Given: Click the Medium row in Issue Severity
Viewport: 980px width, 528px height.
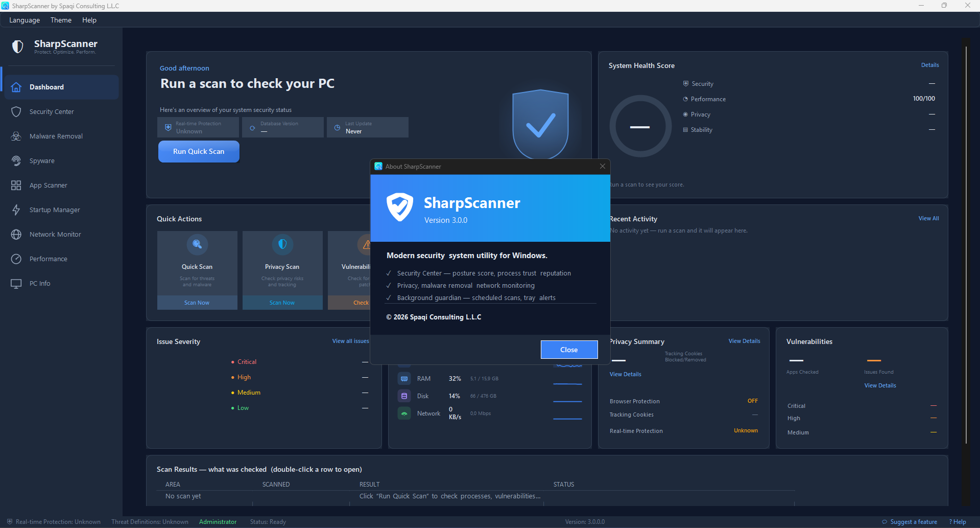Looking at the screenshot, I should [299, 393].
